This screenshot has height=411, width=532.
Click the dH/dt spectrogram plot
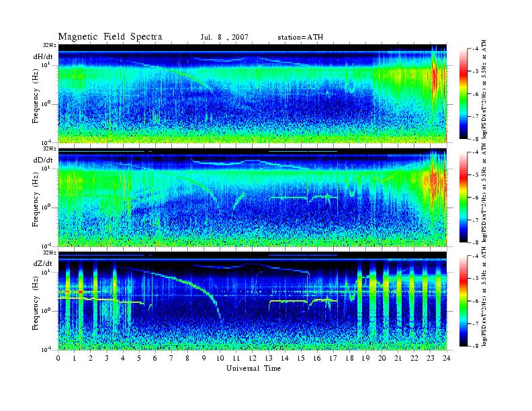click(x=253, y=93)
